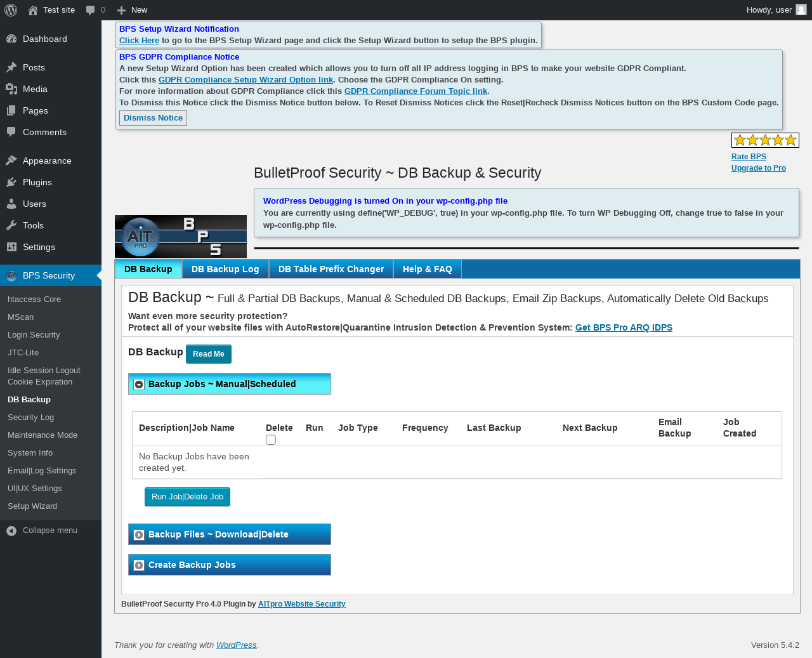Click the Tools wrench icon
The width and height of the screenshot is (812, 658).
coord(11,225)
